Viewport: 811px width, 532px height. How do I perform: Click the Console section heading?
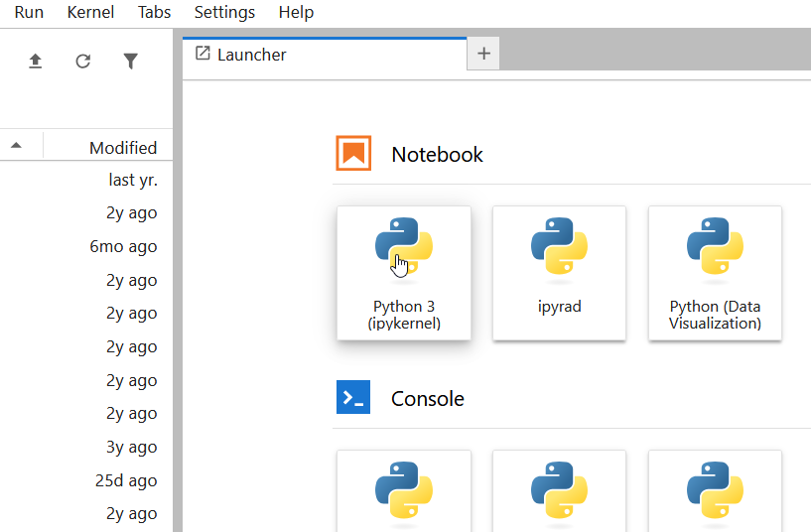pos(428,399)
